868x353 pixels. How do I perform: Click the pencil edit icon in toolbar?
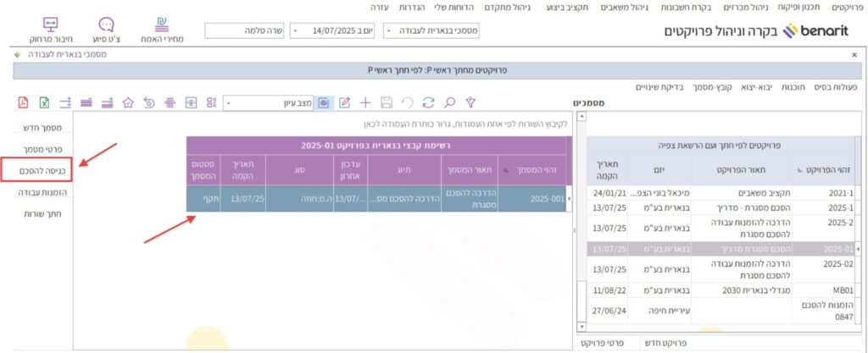pos(345,102)
